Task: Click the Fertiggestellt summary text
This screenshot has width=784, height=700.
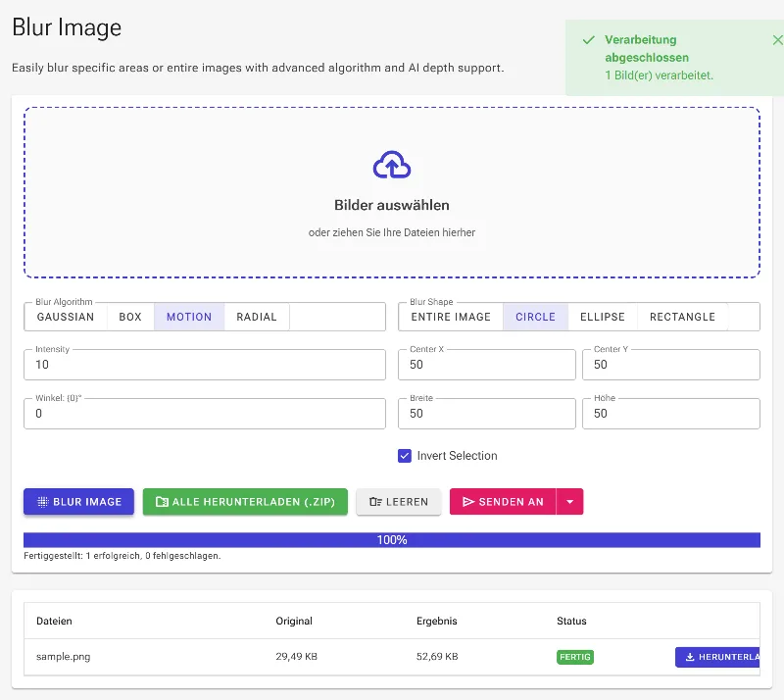Action: coord(122,556)
